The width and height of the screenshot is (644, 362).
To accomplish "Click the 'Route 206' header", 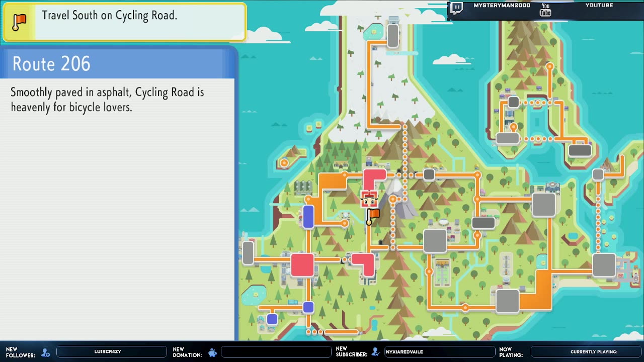I will (x=51, y=64).
